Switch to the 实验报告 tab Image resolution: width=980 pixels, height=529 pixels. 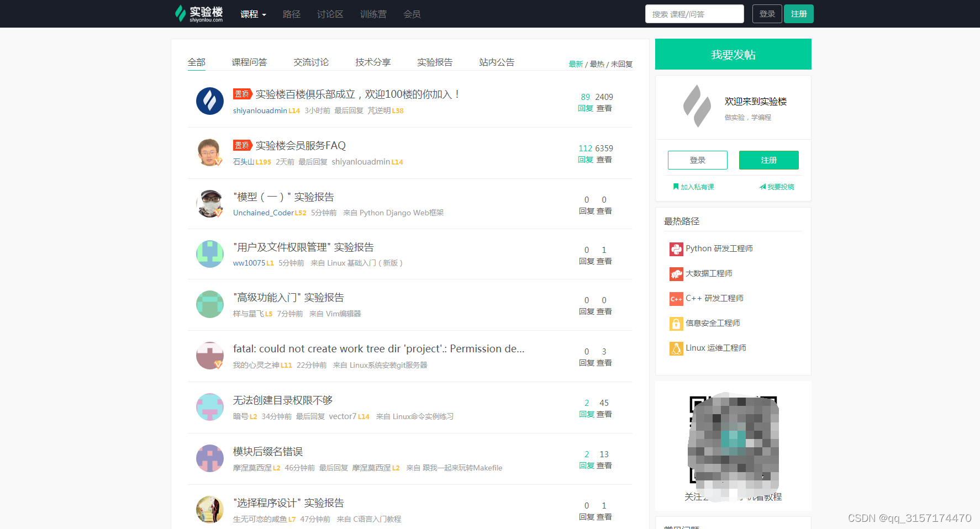point(435,62)
